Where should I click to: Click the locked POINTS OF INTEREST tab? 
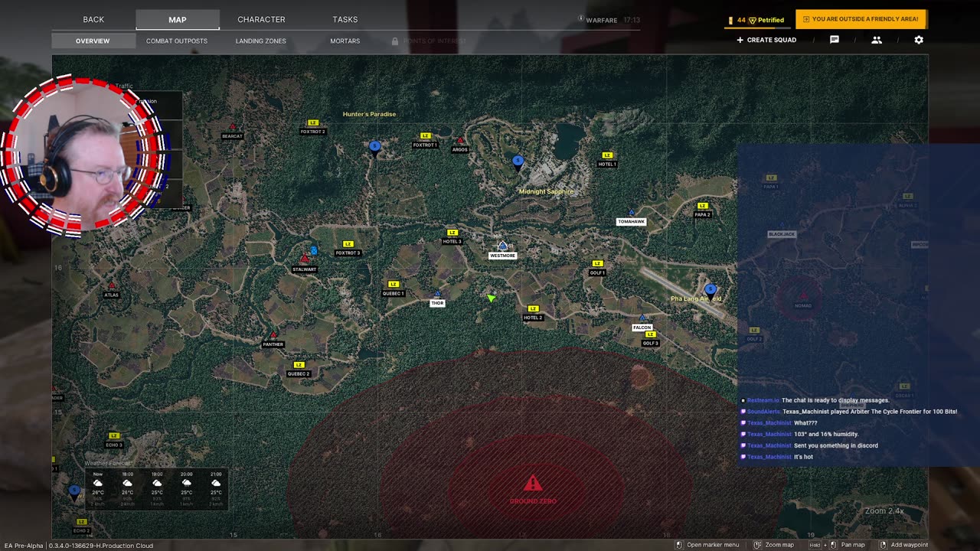click(x=429, y=41)
